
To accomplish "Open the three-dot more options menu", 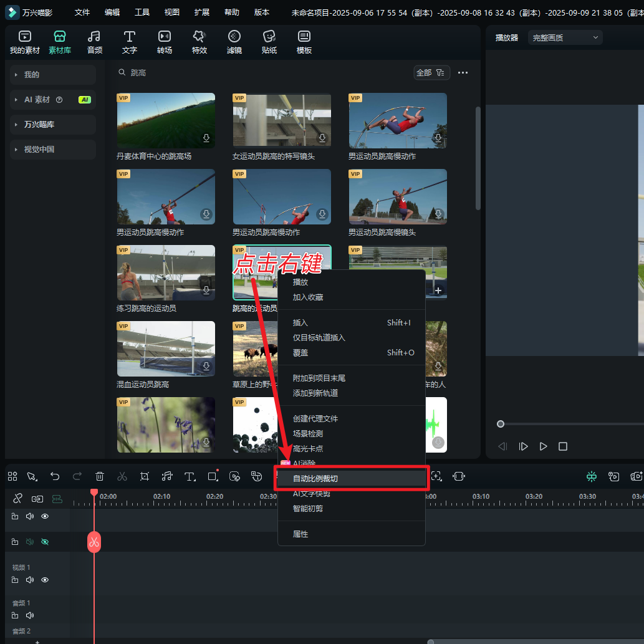I will [463, 73].
